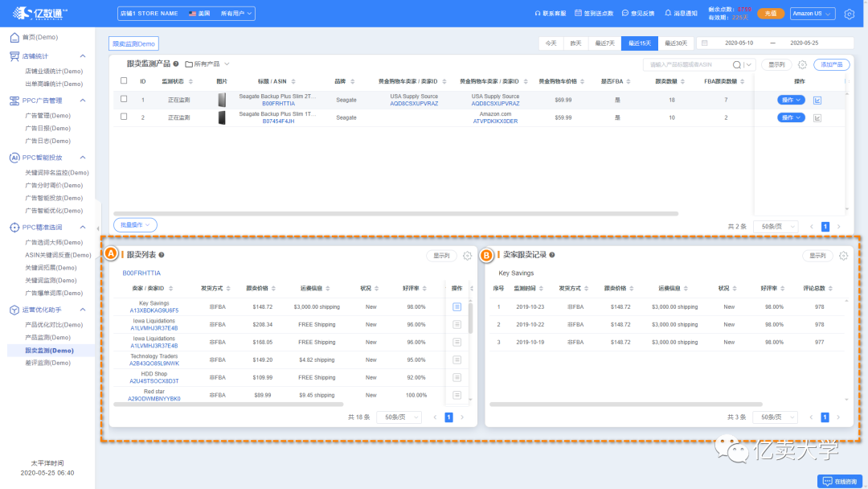868x489 pixels.
Task: Click the 在线咨询 online chat button
Action: [840, 481]
